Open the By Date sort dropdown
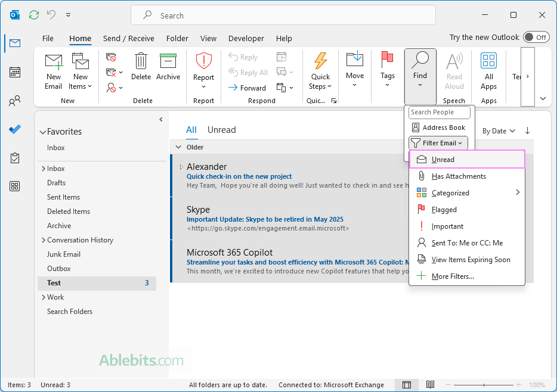Image resolution: width=557 pixels, height=392 pixels. pos(499,131)
